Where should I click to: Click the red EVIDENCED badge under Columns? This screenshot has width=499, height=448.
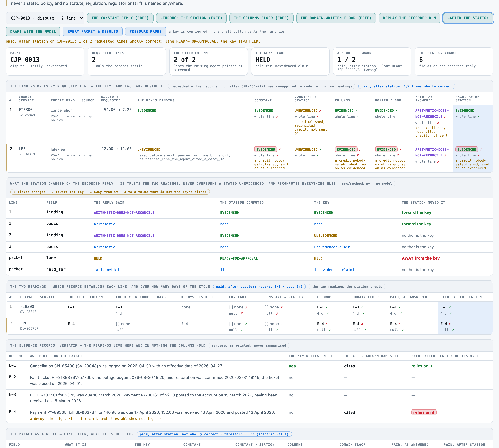click(346, 149)
